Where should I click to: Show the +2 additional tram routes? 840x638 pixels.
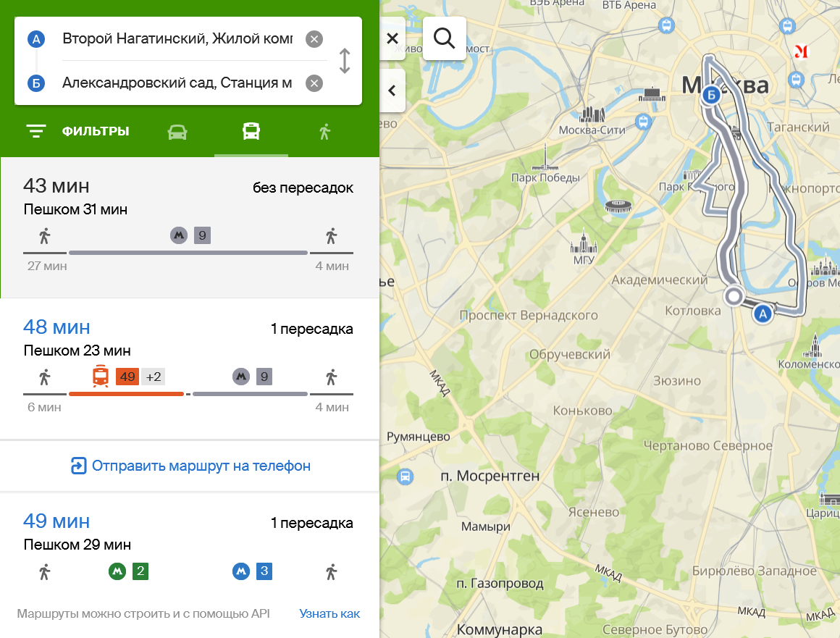(x=154, y=377)
